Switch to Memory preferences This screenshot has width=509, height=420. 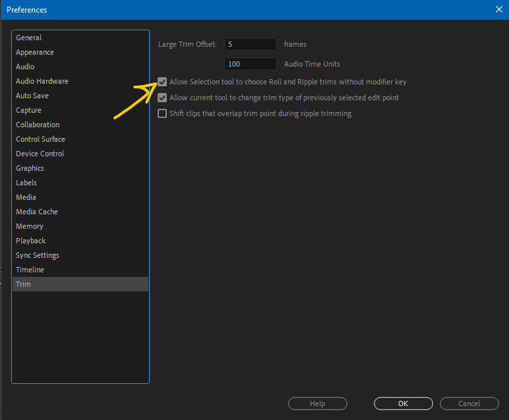pos(30,227)
